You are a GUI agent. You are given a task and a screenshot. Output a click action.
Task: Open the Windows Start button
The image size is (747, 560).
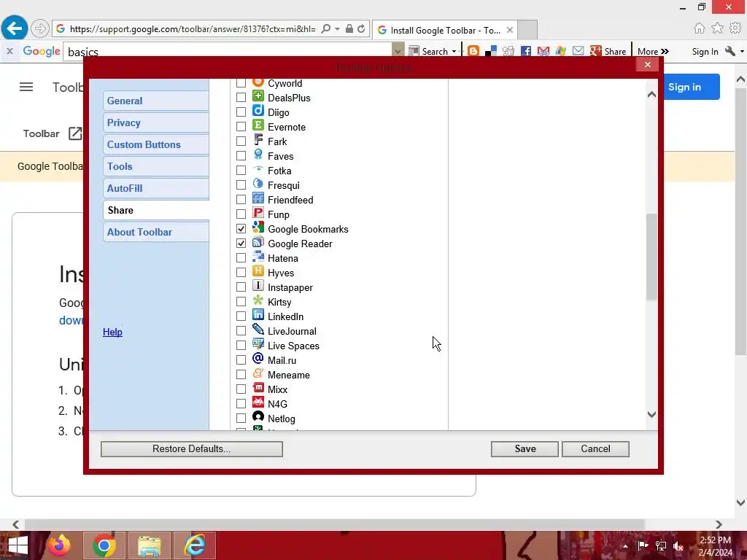coord(18,545)
